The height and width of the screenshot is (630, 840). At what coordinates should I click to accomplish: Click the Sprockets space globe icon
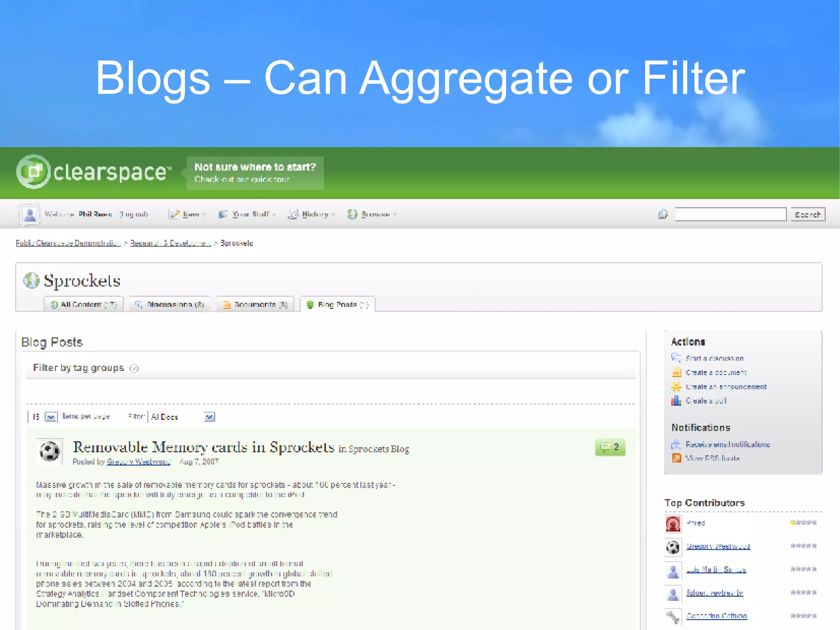pyautogui.click(x=31, y=281)
